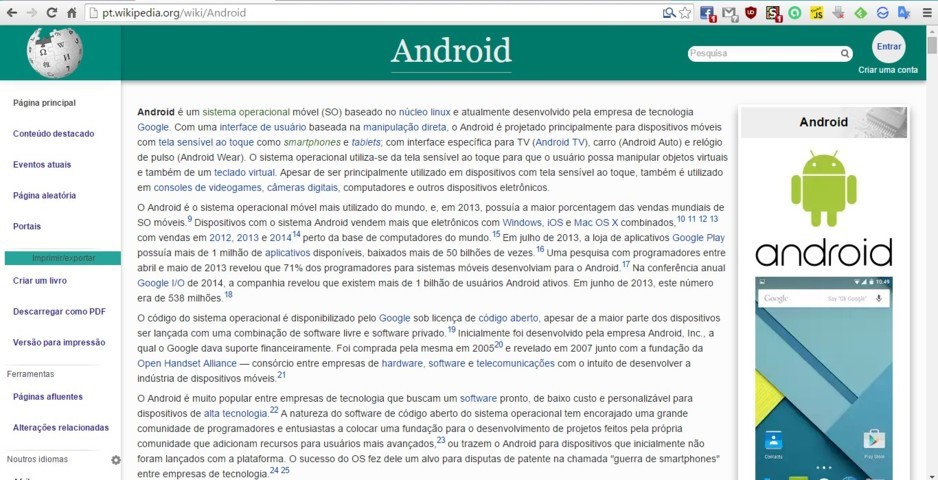
Task: Open Páginas afluentes in Ferramentas
Action: click(x=48, y=397)
